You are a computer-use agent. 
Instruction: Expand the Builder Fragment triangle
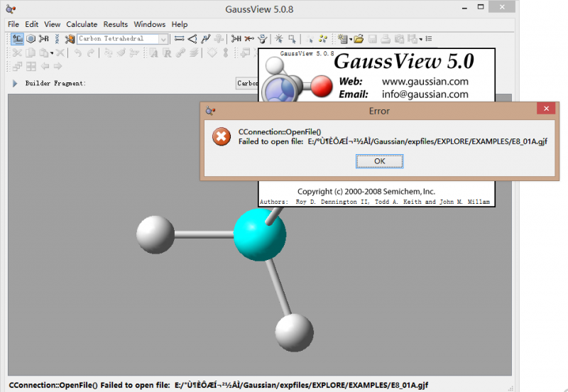click(15, 83)
